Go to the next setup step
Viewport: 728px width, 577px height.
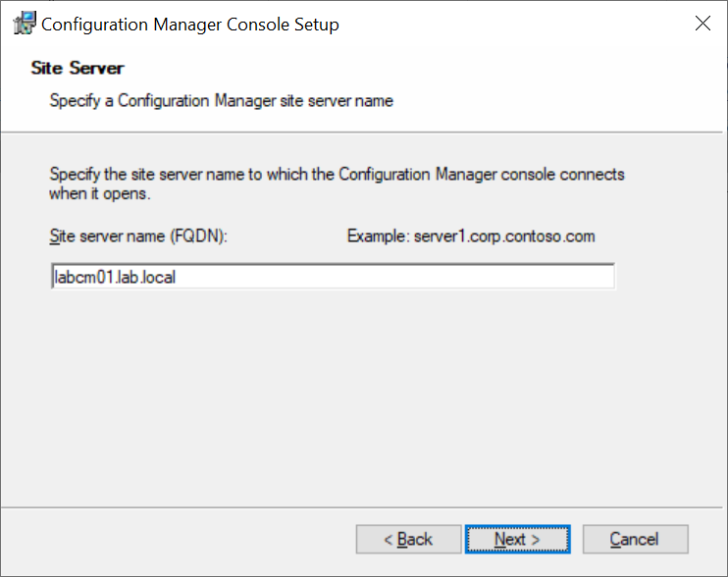pos(517,539)
